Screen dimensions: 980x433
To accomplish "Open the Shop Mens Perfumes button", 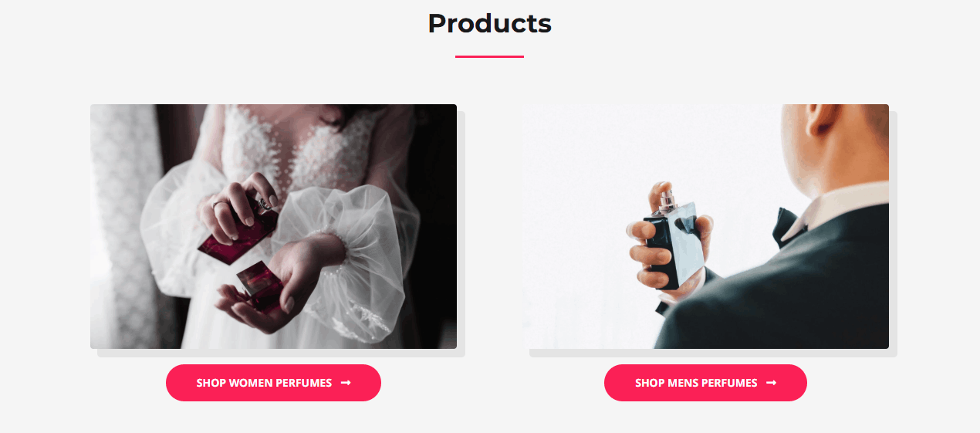I will [705, 383].
